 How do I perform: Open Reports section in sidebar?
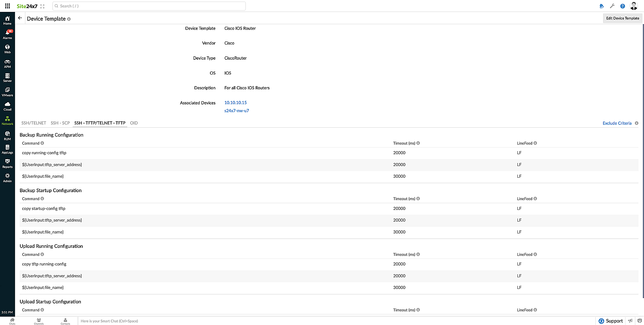click(x=7, y=163)
